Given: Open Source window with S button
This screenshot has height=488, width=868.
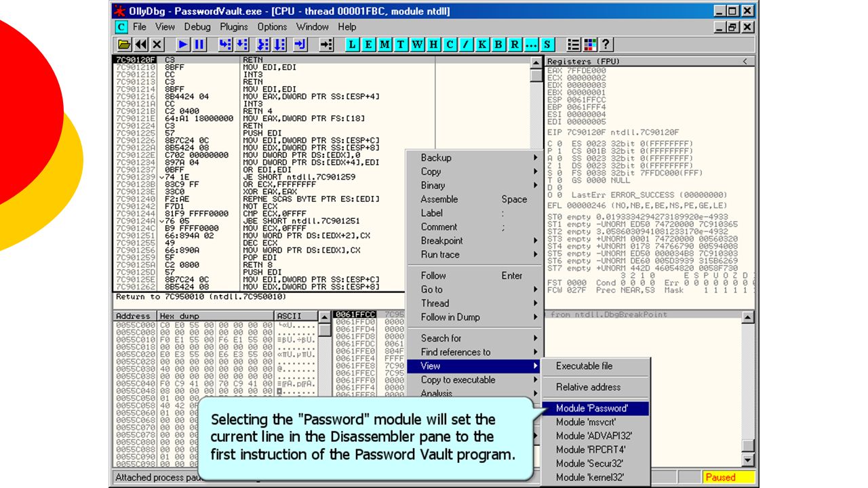Looking at the screenshot, I should 548,45.
